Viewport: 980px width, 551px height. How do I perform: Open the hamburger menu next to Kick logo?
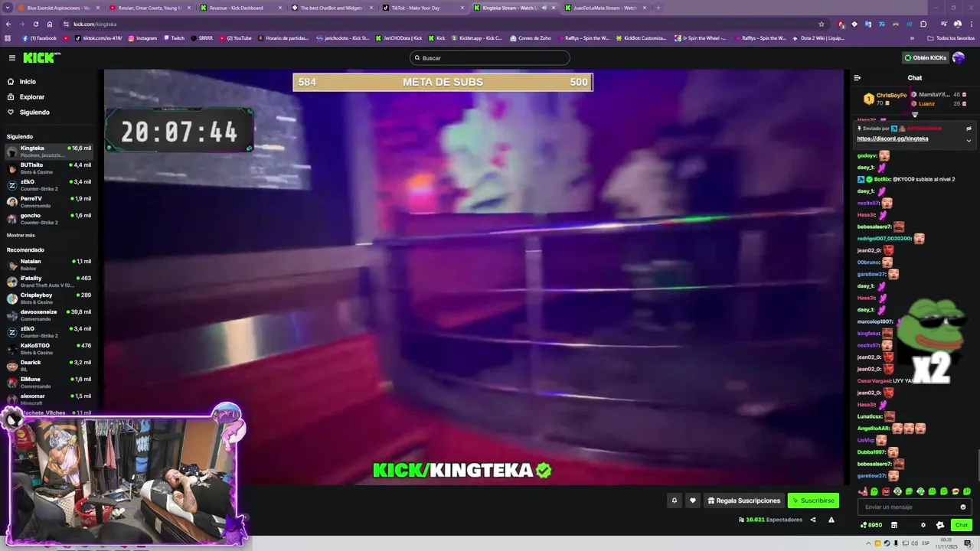pos(12,57)
